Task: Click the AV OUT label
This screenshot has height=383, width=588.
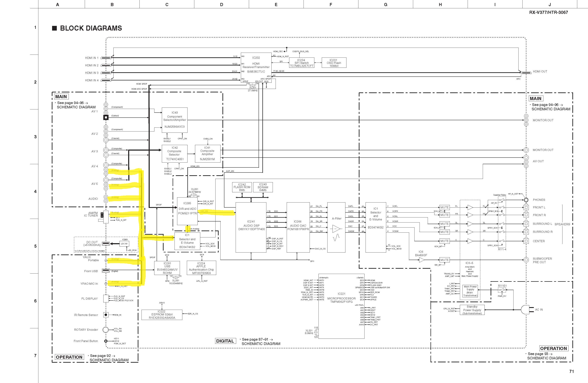Action: click(538, 161)
